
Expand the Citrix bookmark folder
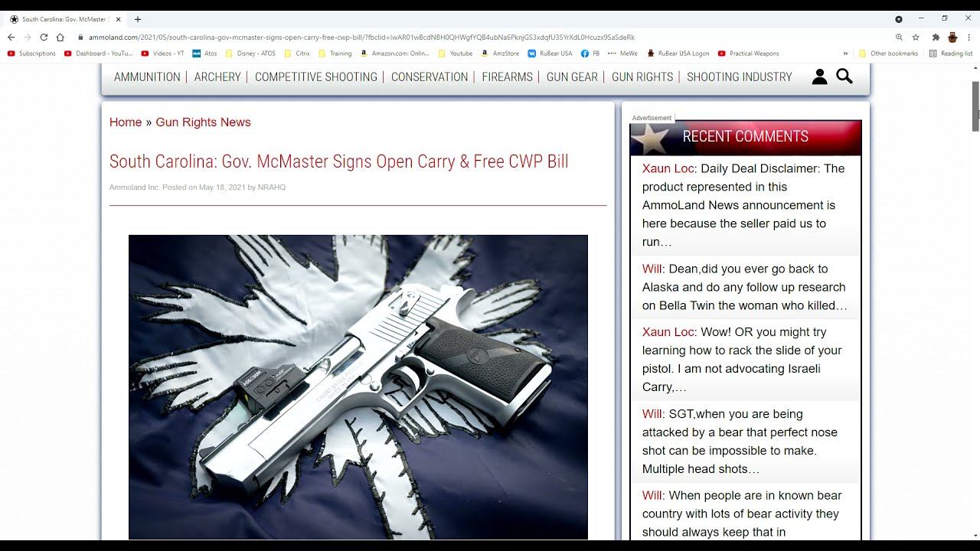297,54
